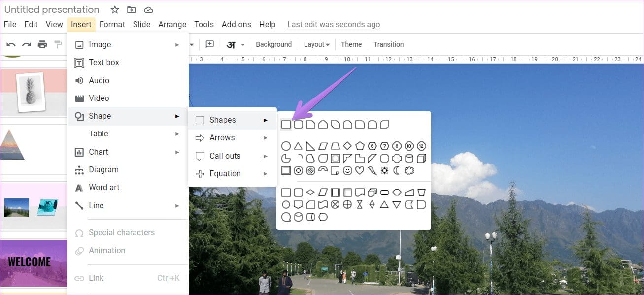Star the Untitled presentation
644x295 pixels.
[x=115, y=10]
